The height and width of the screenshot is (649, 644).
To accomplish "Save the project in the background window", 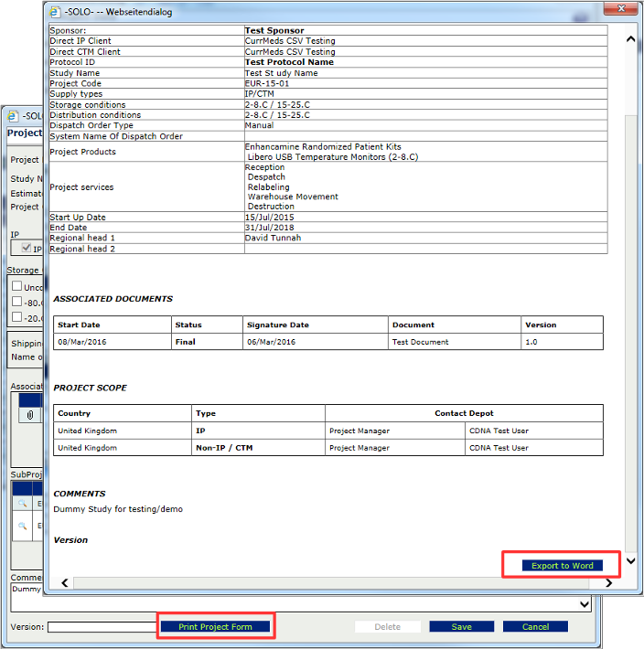I will point(461,627).
